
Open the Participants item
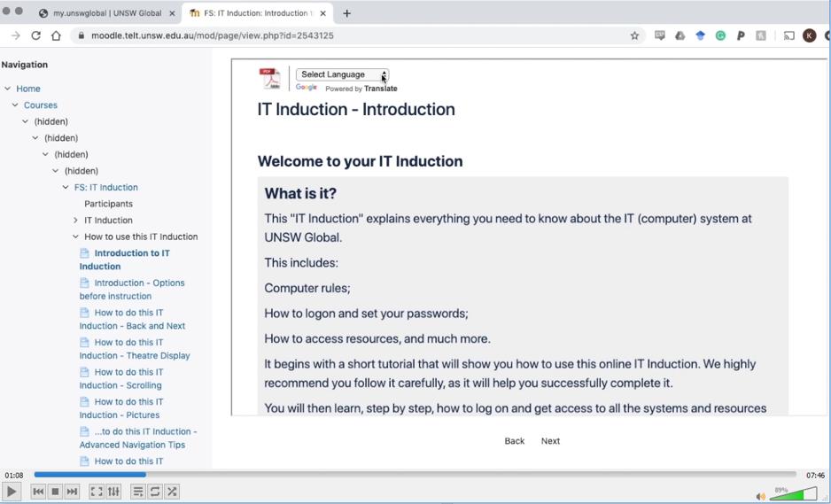point(108,204)
